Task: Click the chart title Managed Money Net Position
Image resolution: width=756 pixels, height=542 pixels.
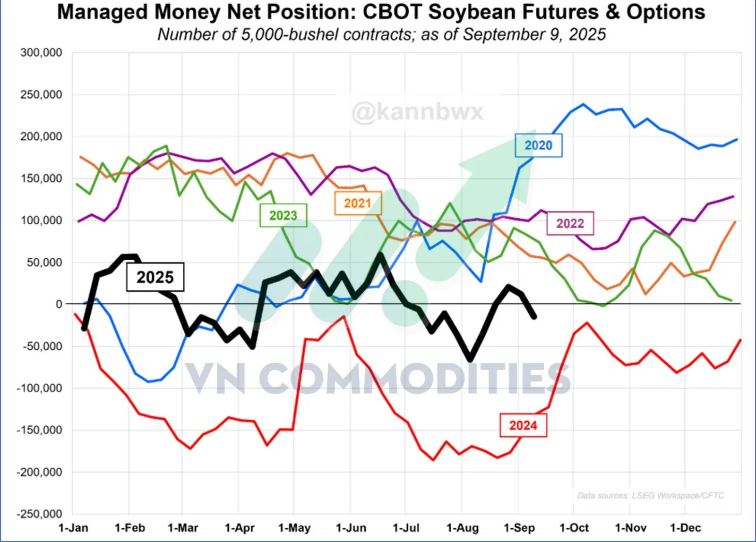Action: (x=381, y=12)
